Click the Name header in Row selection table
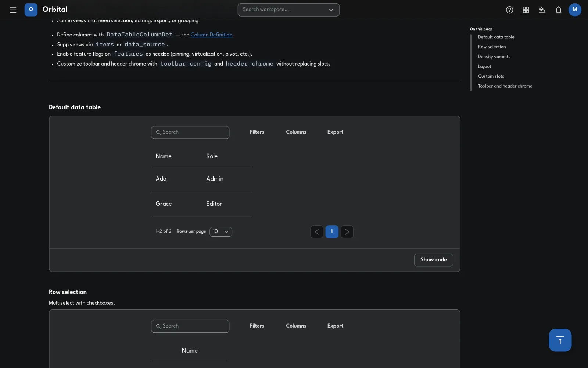588x368 pixels. 190,351
